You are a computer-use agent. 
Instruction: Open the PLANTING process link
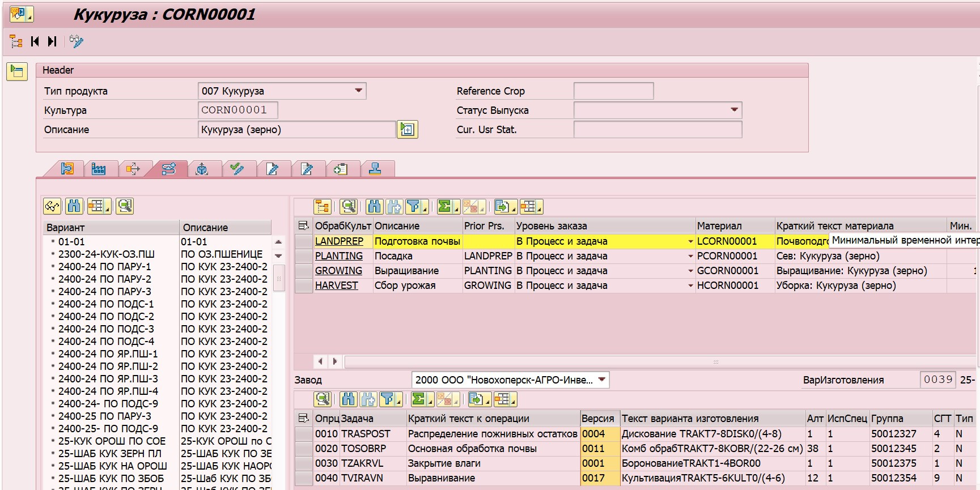point(338,256)
